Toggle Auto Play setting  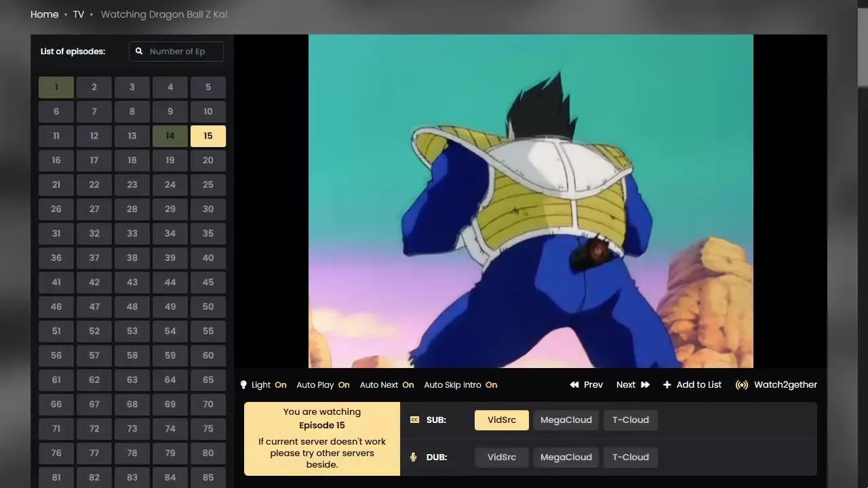[x=323, y=385]
